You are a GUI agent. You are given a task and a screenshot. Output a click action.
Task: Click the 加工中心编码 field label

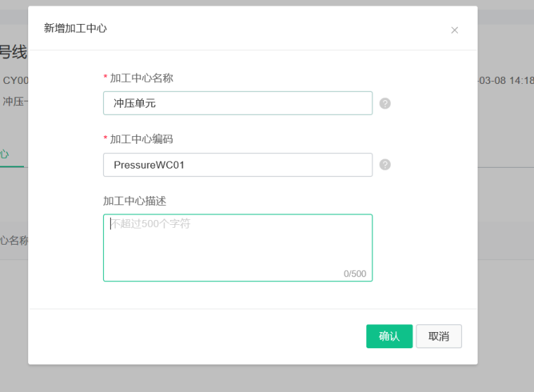141,139
